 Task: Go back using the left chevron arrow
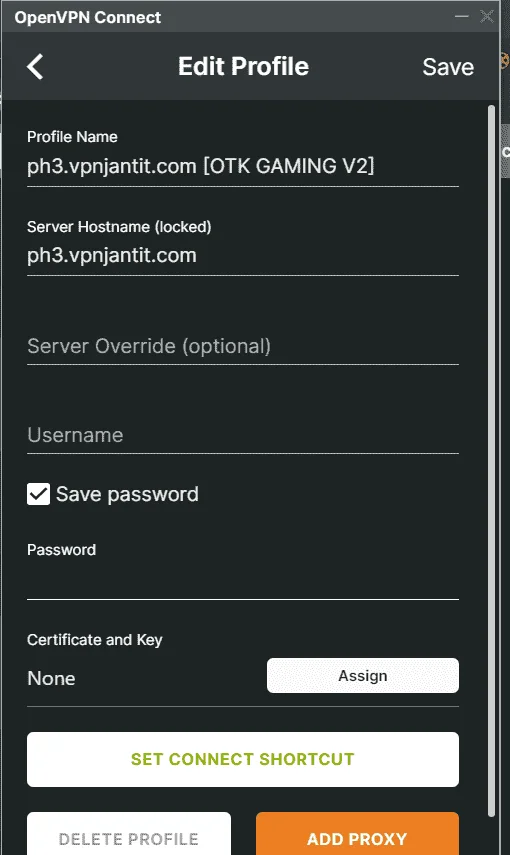pos(35,67)
